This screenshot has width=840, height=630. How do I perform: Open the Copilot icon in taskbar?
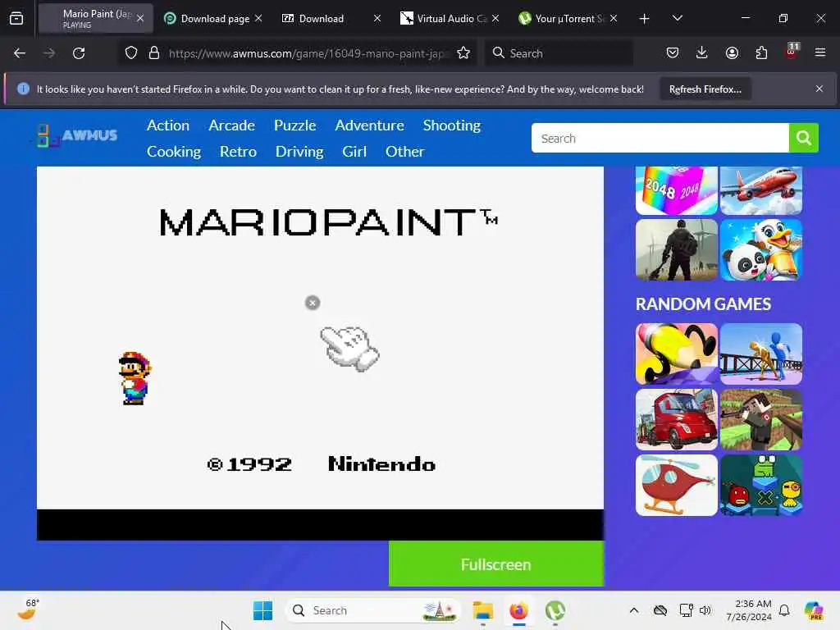point(814,610)
